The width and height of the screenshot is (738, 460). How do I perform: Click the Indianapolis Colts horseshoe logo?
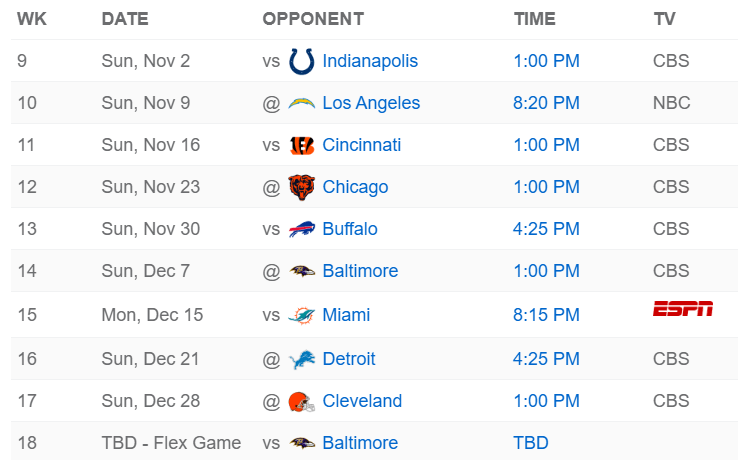301,61
